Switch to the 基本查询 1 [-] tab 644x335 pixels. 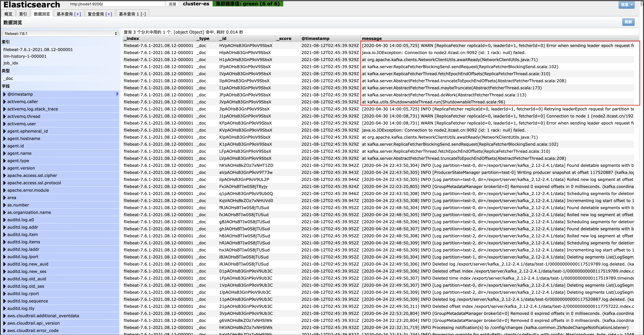point(132,14)
